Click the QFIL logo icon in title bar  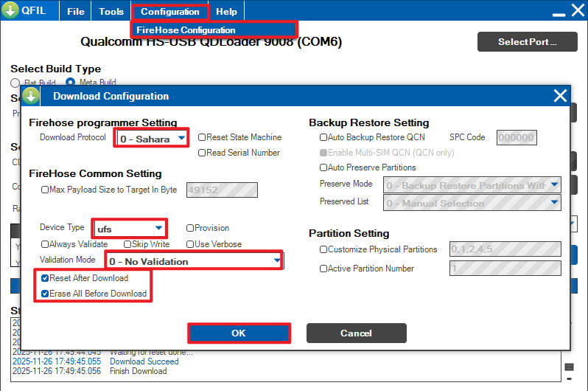10,11
